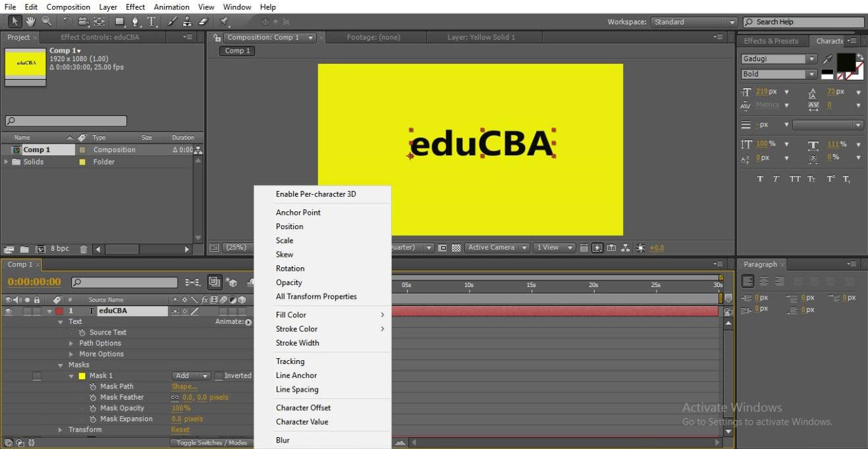The image size is (868, 449).
Task: Select the Eraser tool
Action: coord(202,22)
